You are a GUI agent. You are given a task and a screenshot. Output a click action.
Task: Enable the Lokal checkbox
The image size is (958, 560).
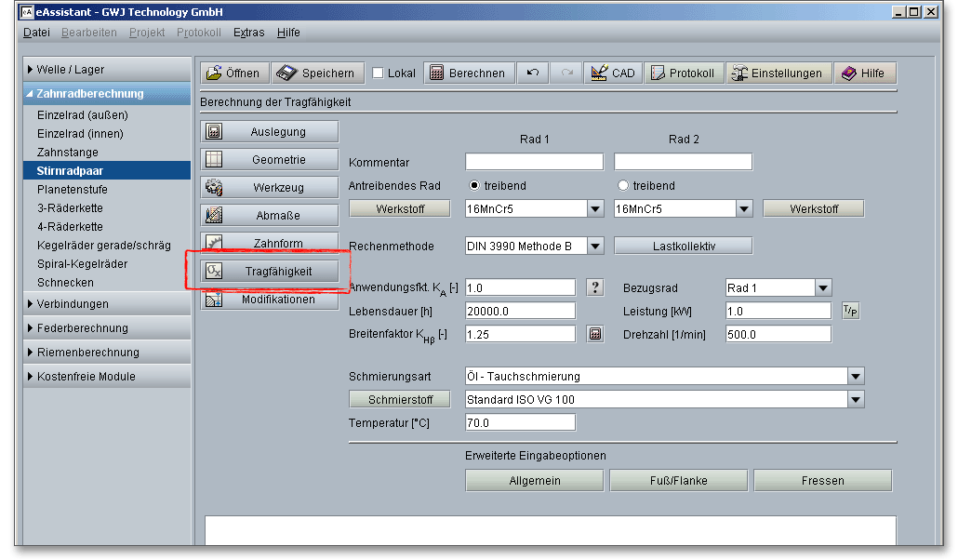click(379, 73)
